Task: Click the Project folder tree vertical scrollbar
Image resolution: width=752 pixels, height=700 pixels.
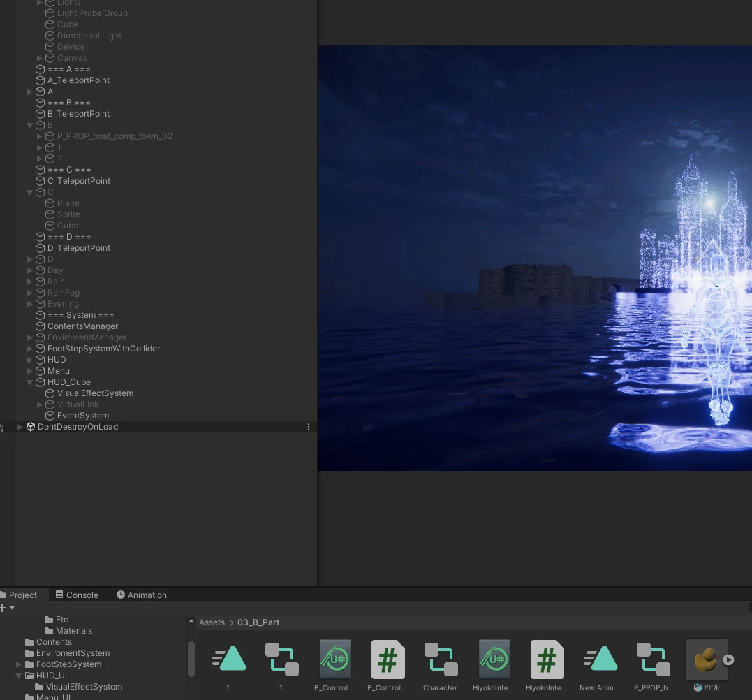Action: tap(191, 659)
